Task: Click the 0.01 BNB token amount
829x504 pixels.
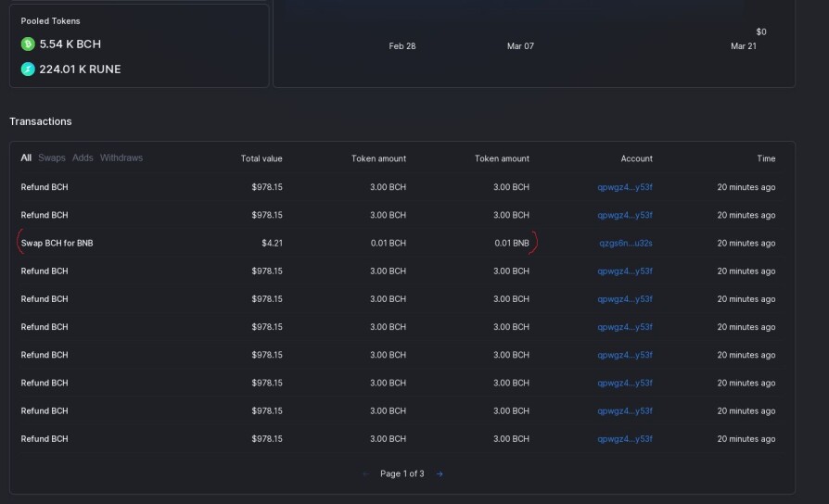Action: (512, 243)
